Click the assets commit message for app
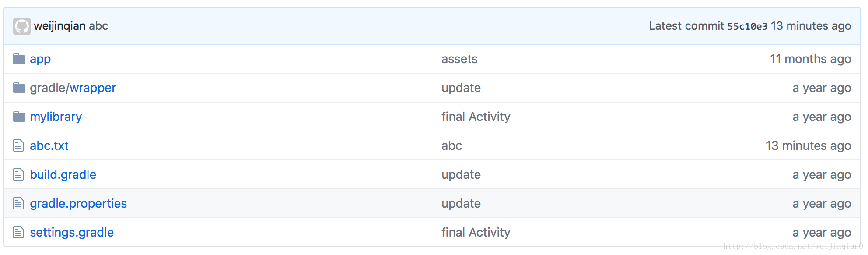868x255 pixels. point(459,59)
